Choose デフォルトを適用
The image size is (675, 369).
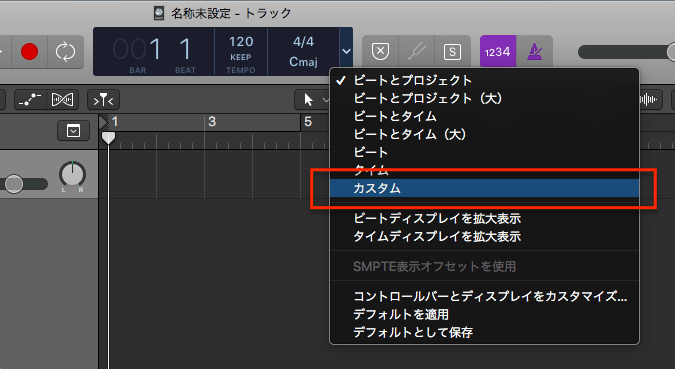484,315
